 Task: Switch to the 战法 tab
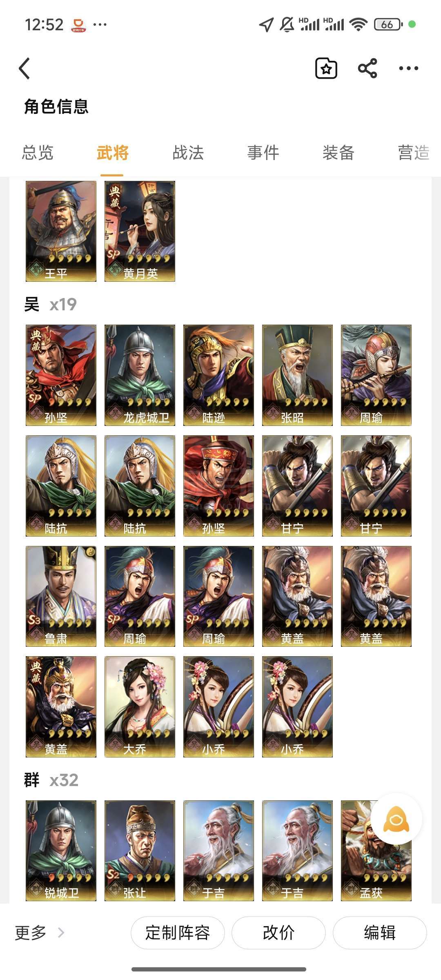pyautogui.click(x=188, y=153)
